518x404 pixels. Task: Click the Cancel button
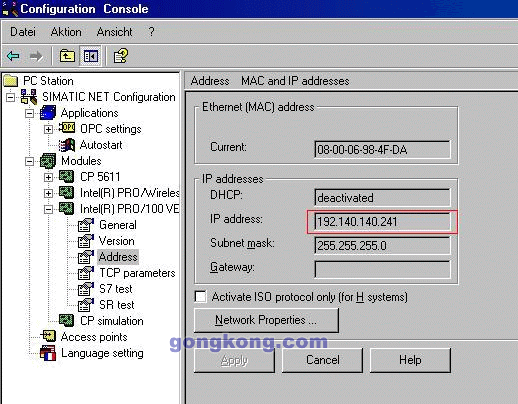[322, 360]
